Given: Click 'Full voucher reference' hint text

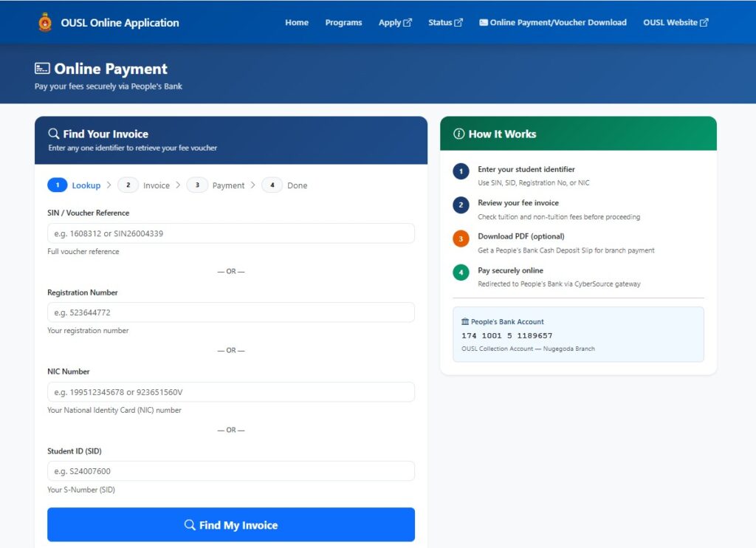Looking at the screenshot, I should [83, 252].
